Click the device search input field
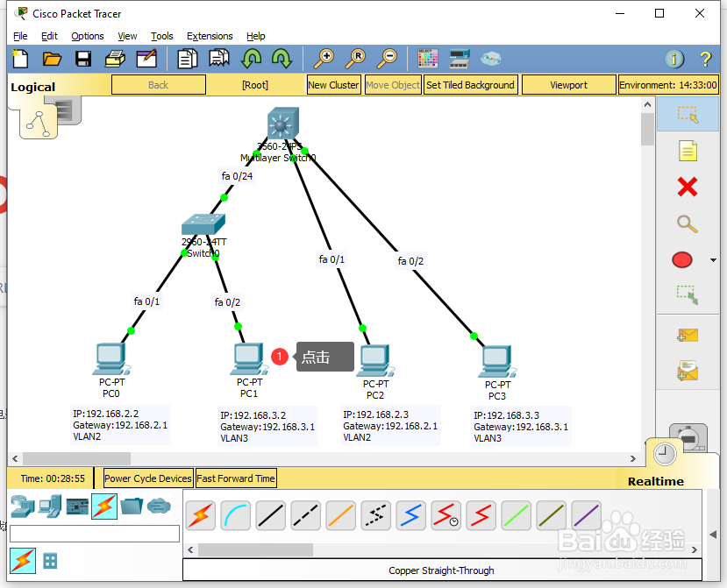 pyautogui.click(x=95, y=534)
